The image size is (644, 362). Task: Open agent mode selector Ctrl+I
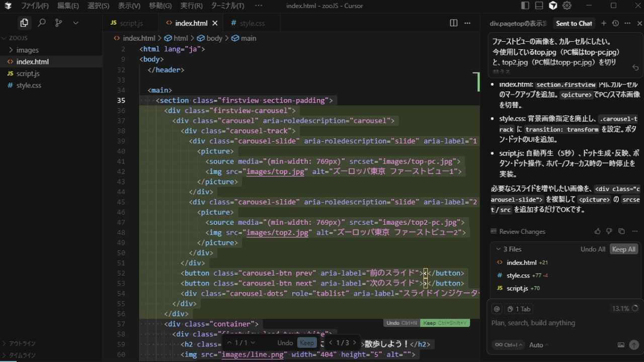coord(508,345)
